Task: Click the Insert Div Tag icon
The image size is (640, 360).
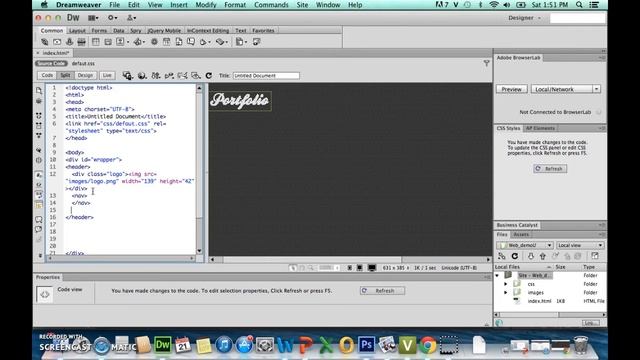Action: pyautogui.click(x=108, y=42)
